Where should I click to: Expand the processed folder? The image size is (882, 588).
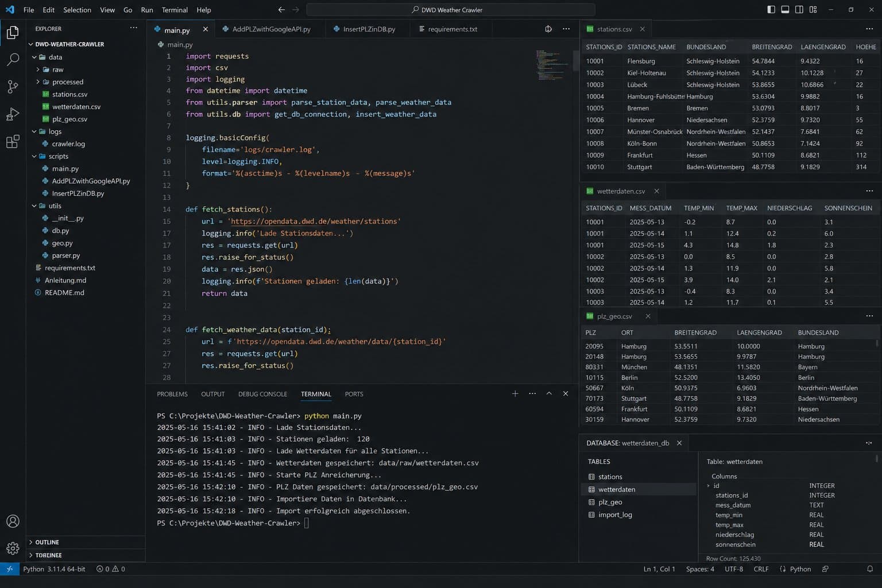click(x=38, y=82)
